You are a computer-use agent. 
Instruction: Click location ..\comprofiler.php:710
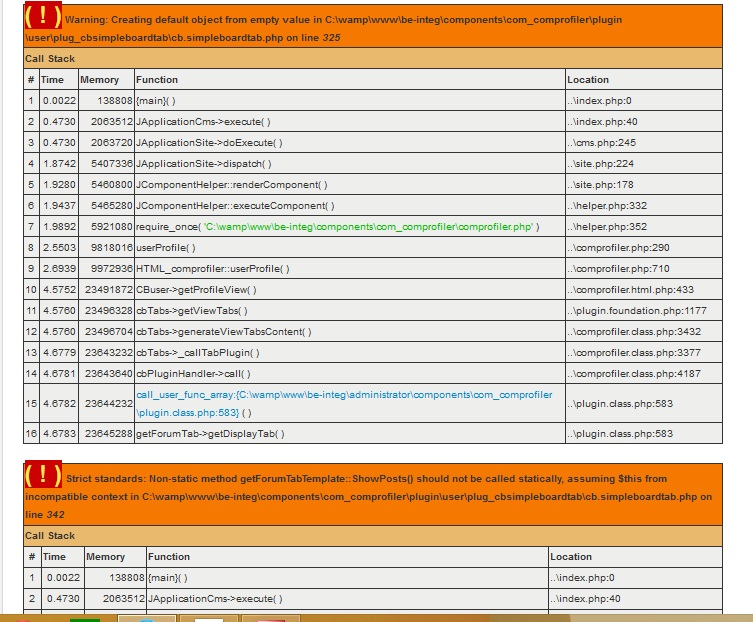(618, 268)
